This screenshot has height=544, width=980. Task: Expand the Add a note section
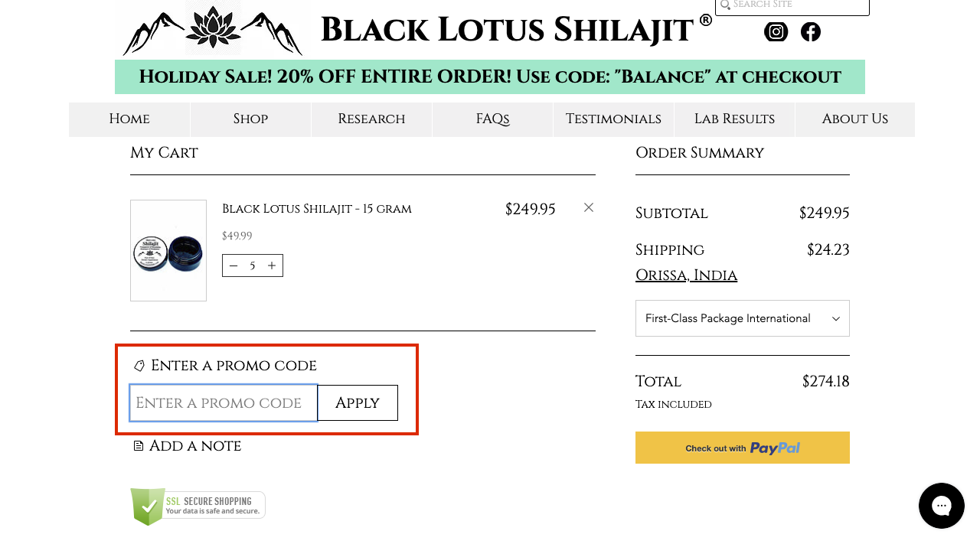[x=187, y=446]
